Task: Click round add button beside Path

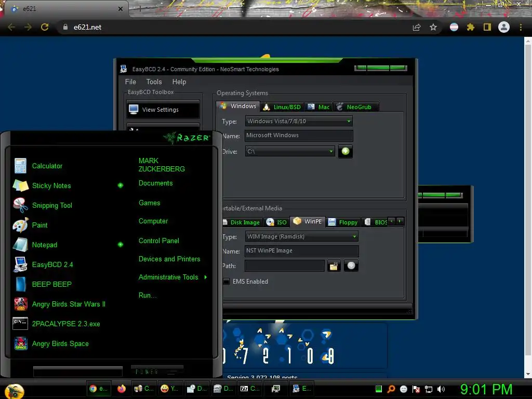Action: click(x=351, y=265)
